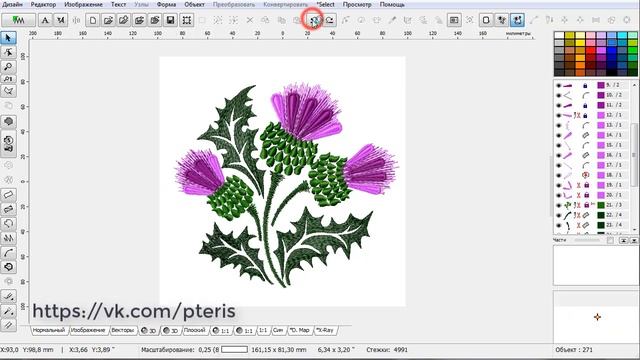Open the Просмотр menu

point(357,4)
